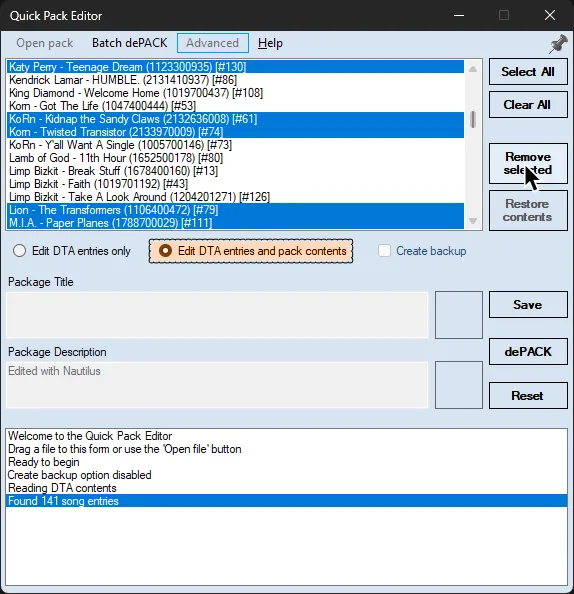Click the dePACK button
This screenshot has width=574, height=594.
[528, 352]
